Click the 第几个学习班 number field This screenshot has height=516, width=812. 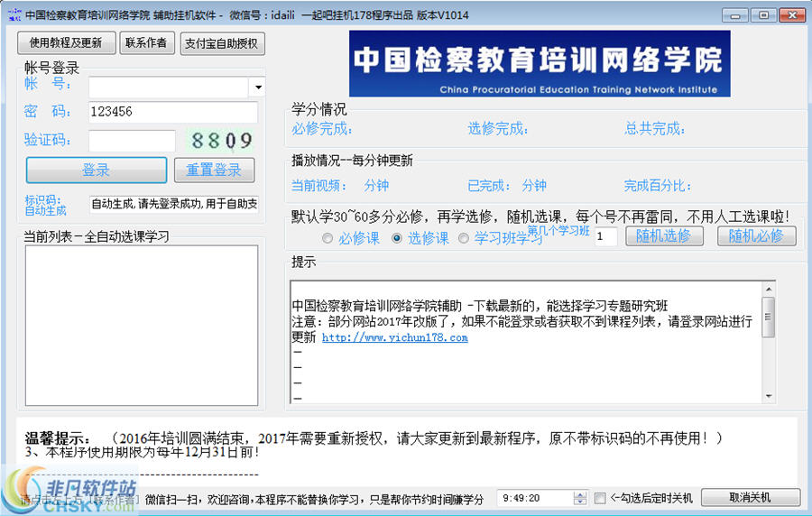pos(606,236)
